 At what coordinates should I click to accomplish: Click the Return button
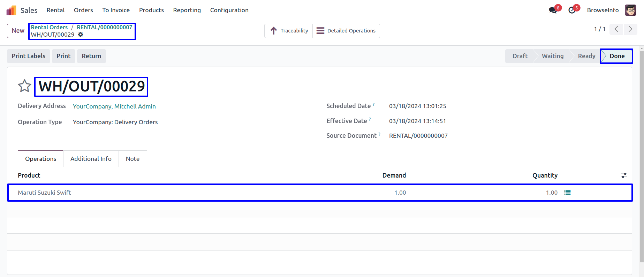[x=91, y=56]
